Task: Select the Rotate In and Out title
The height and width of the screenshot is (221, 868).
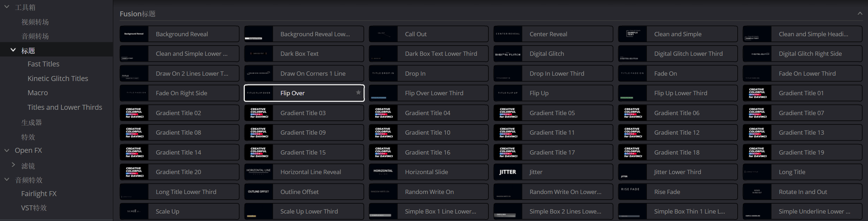Action: tap(803, 192)
